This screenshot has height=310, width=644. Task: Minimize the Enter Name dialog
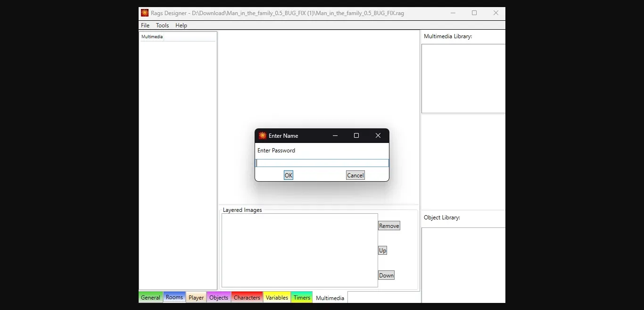click(335, 136)
